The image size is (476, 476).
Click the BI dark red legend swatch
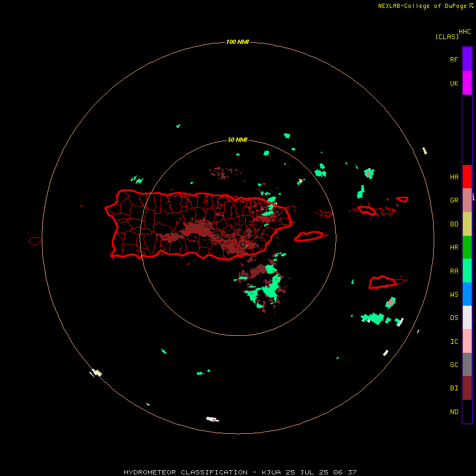[x=467, y=388]
